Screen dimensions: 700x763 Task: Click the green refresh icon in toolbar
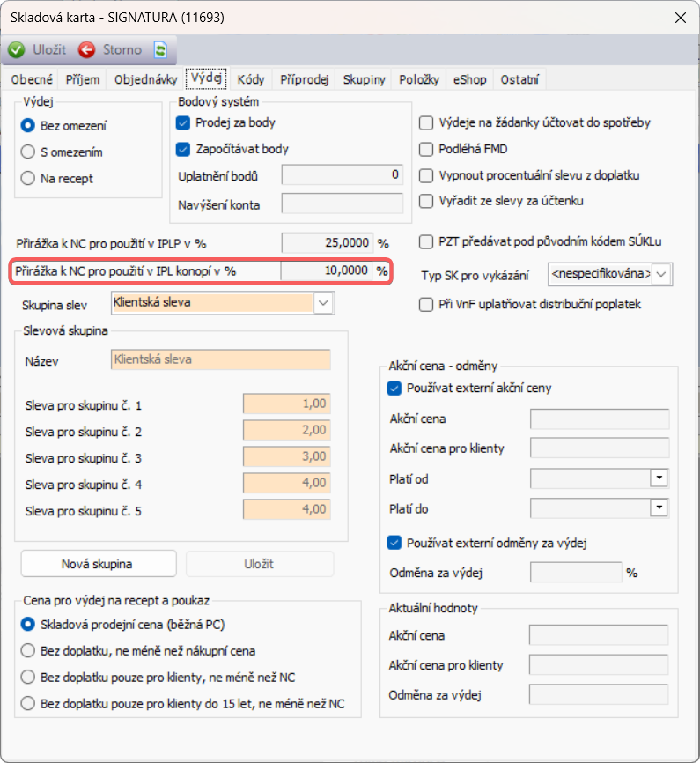click(160, 49)
